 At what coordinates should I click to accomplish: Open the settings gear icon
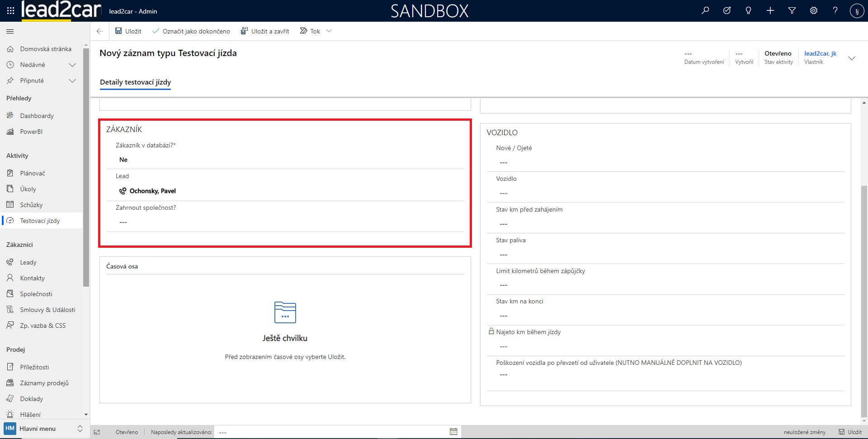point(814,11)
